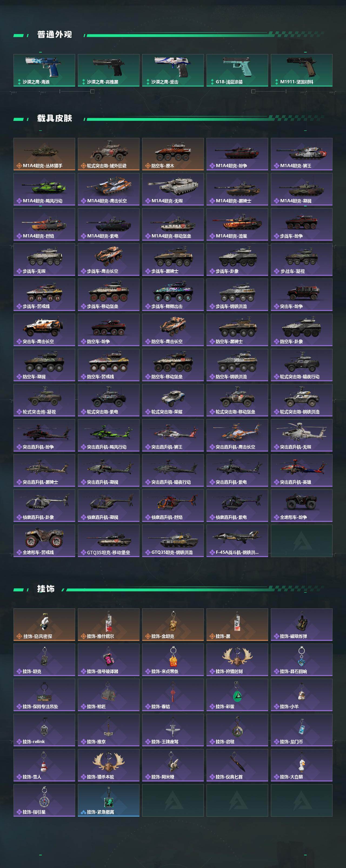346x868 pixels.
Task: Open the 步战车-鳄鳄出击 vehicle skin
Action: point(173,294)
